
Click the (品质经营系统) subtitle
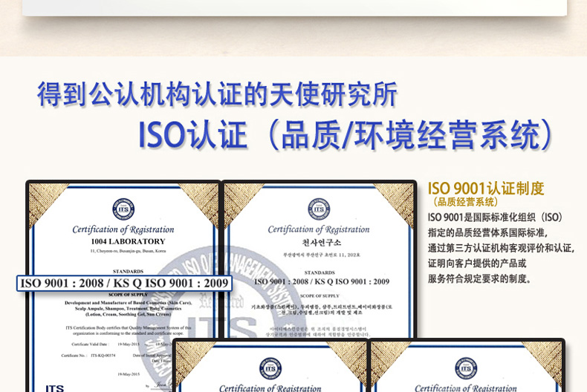click(466, 202)
